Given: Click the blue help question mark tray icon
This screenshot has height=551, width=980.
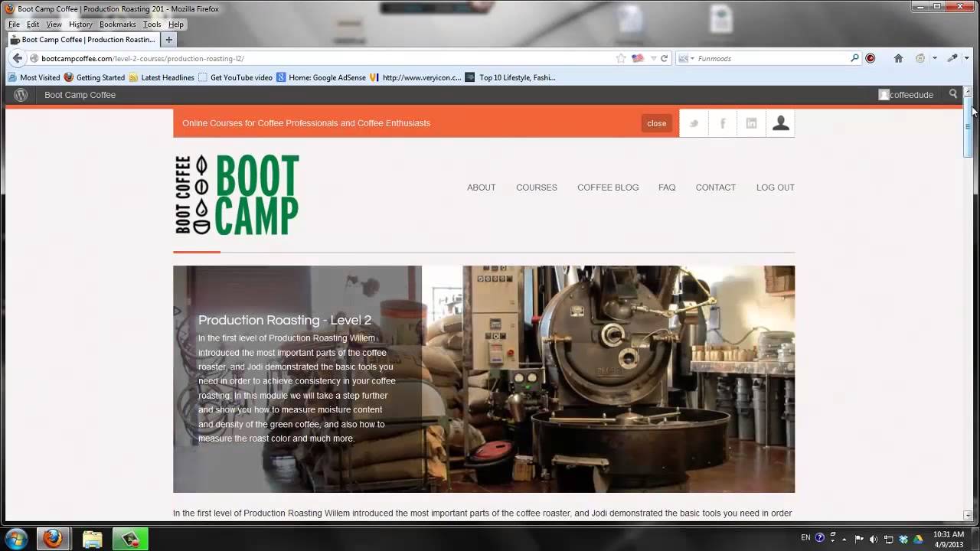Looking at the screenshot, I should [820, 538].
